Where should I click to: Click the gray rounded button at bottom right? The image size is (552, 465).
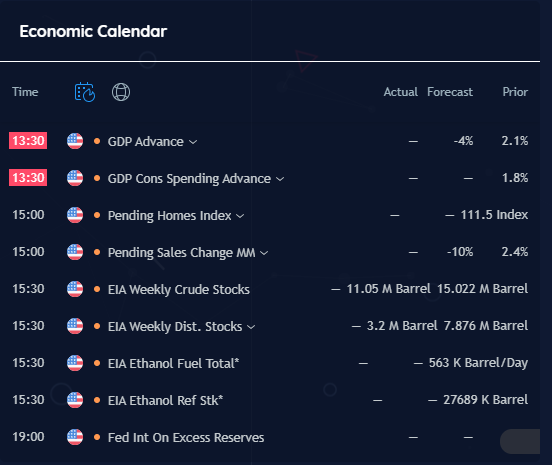click(520, 441)
